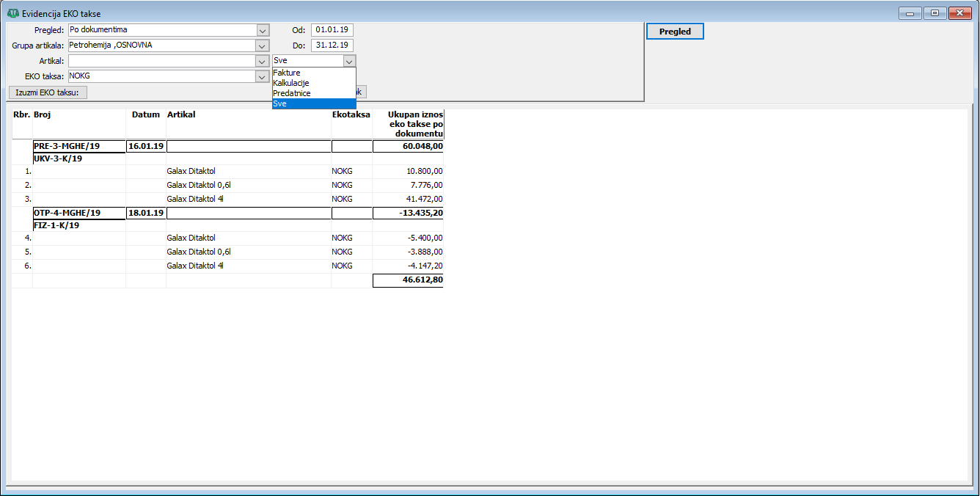Select highlighted Sve option in list
Screen dimensions: 980x496
(313, 104)
